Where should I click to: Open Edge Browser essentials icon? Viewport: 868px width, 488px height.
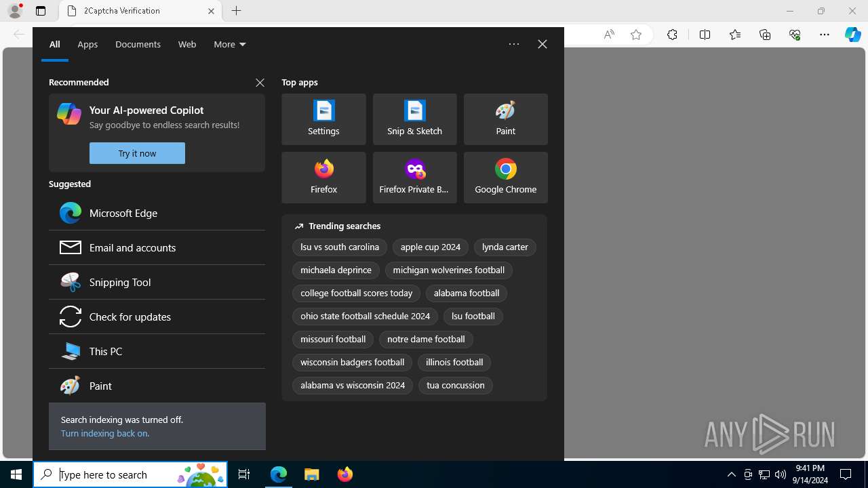(795, 35)
